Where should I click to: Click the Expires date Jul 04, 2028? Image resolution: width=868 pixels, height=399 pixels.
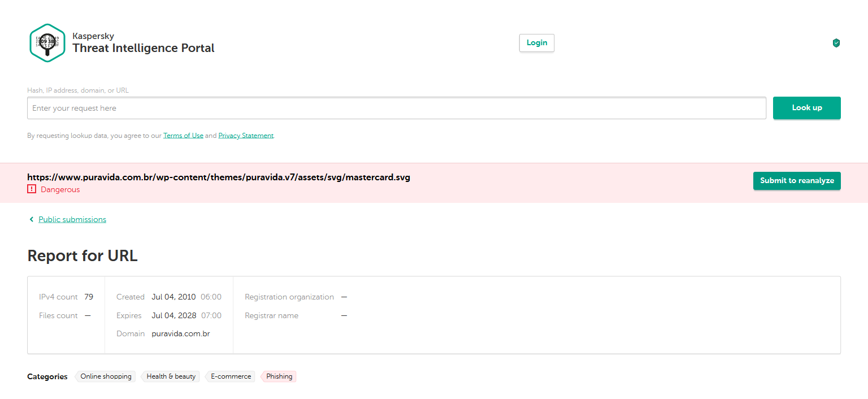point(174,315)
